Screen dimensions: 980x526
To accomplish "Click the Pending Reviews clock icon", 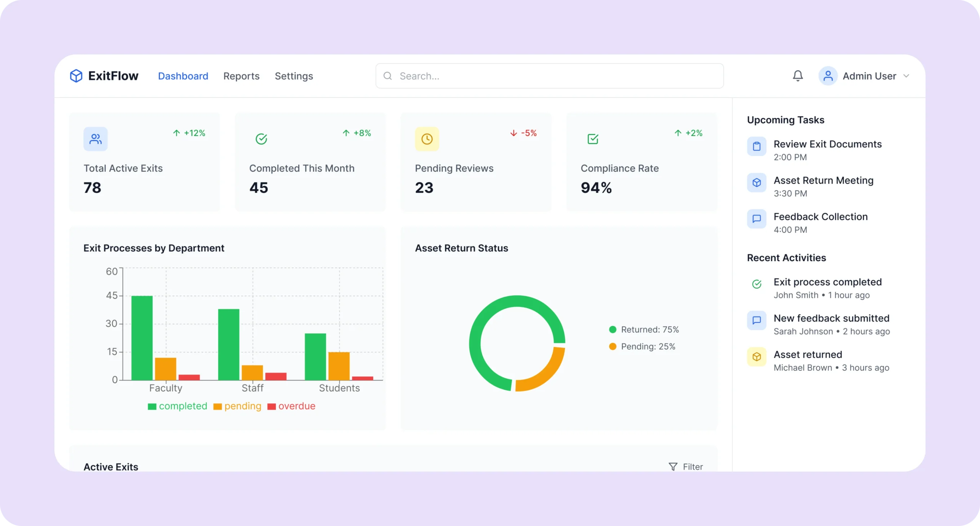I will coord(427,139).
